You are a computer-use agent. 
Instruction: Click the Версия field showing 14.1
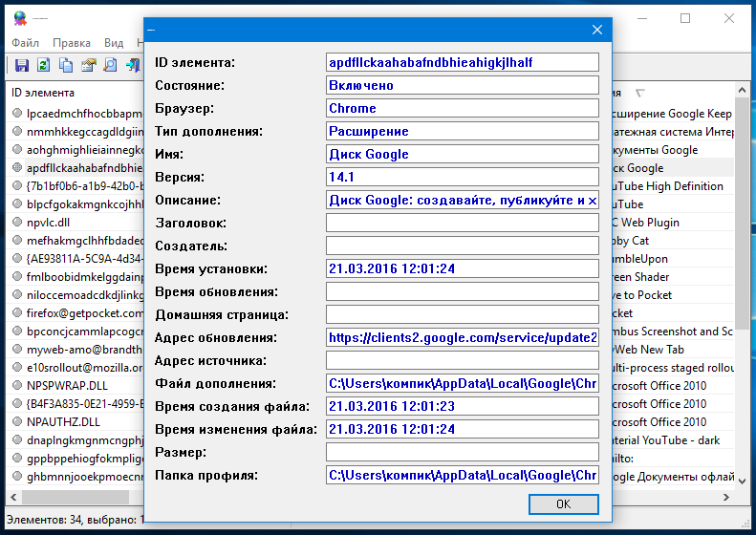point(463,177)
